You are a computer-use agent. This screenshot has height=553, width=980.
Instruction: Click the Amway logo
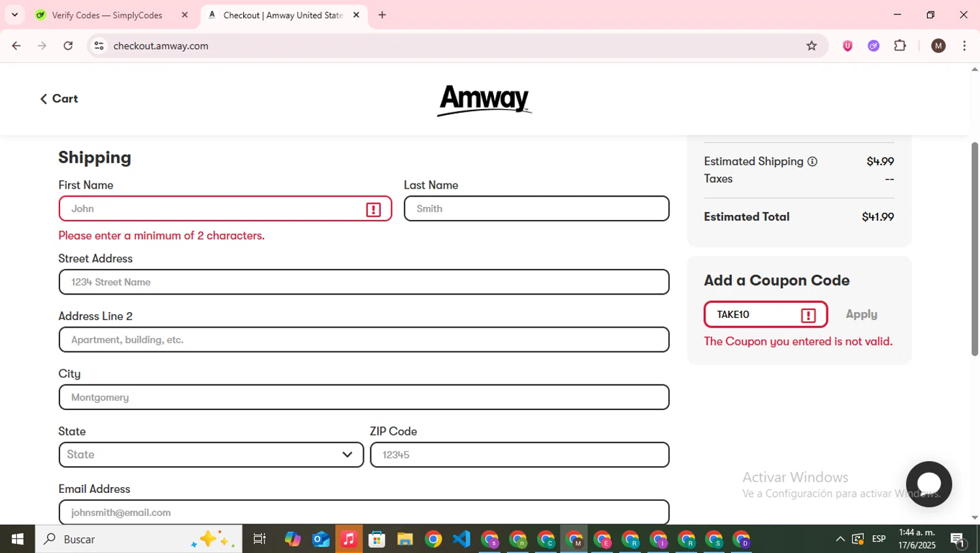[484, 101]
